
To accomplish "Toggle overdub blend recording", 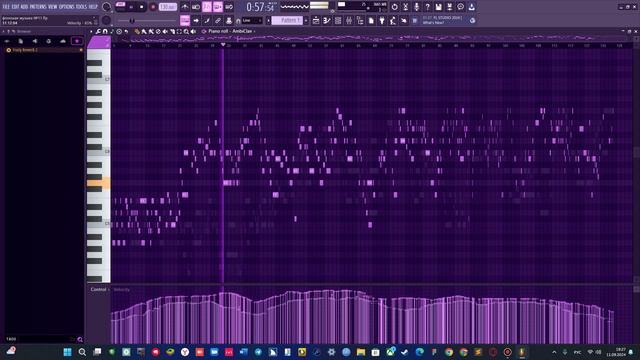I will 218,7.
